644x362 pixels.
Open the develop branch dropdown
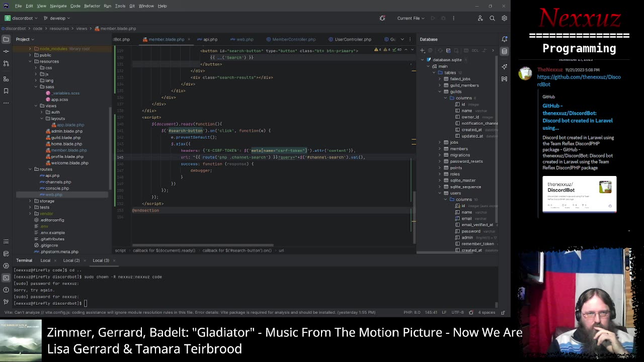pyautogui.click(x=57, y=18)
